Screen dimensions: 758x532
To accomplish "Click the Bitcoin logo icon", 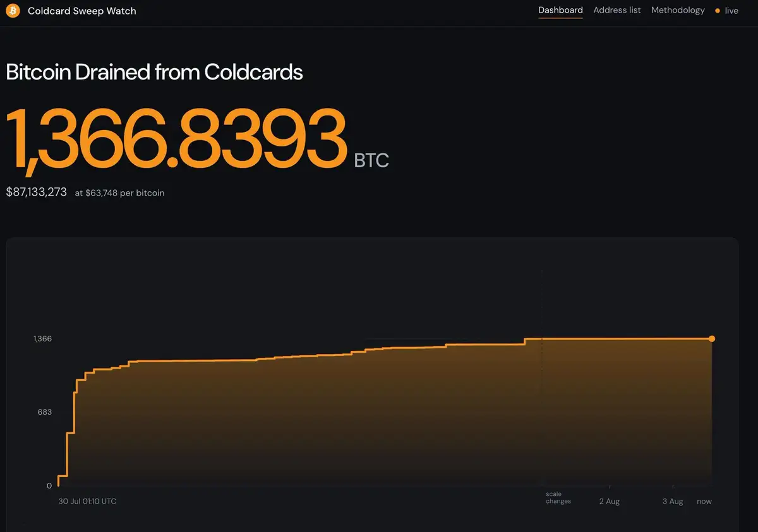I will (13, 11).
